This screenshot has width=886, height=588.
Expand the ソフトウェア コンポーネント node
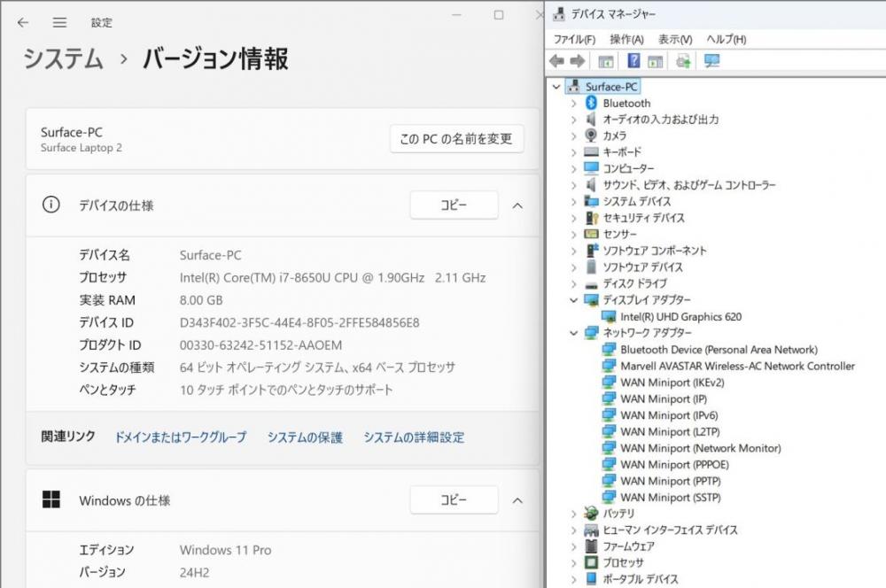573,251
